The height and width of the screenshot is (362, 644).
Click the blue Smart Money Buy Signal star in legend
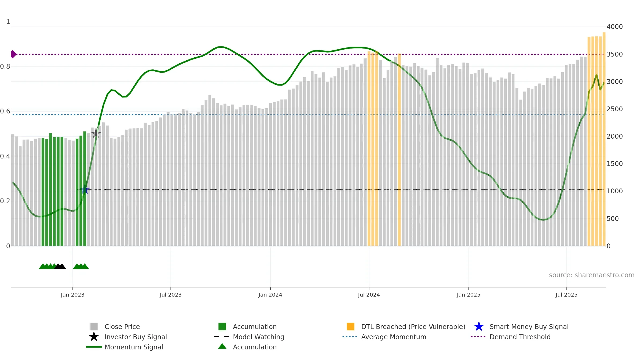(479, 327)
